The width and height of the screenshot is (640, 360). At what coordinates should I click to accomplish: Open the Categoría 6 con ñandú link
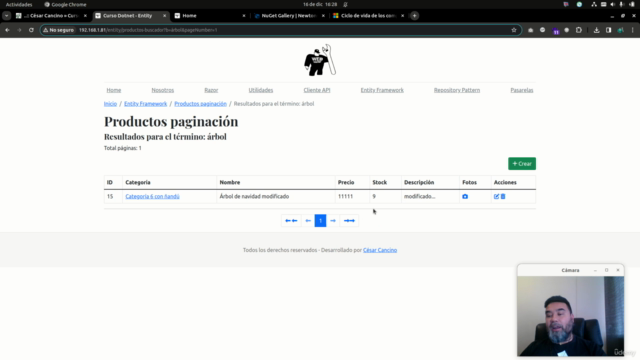[152, 196]
